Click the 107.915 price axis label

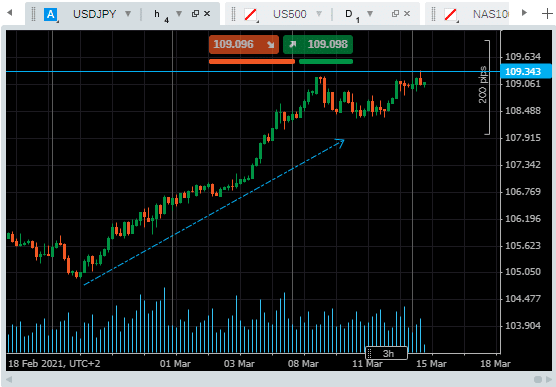[523, 138]
